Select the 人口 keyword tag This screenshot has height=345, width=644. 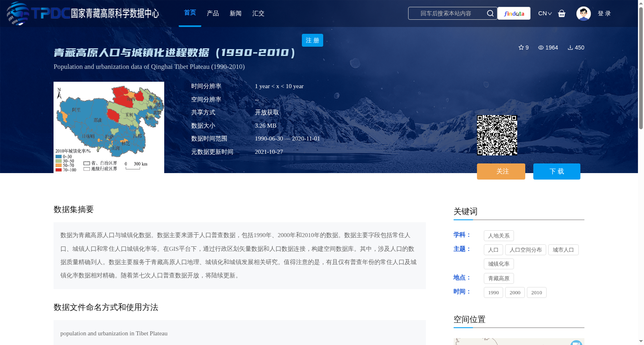point(493,250)
